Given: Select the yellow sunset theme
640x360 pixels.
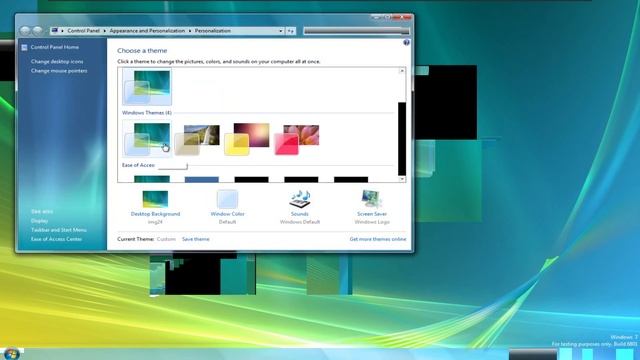Looking at the screenshot, I should point(247,139).
